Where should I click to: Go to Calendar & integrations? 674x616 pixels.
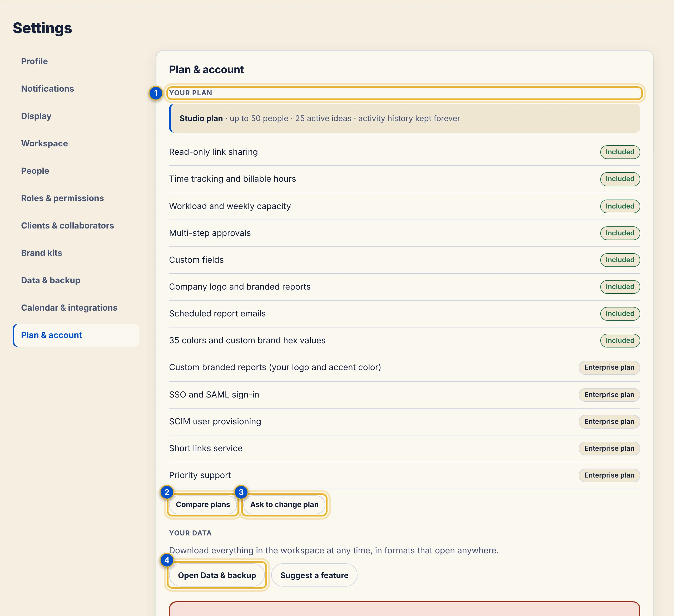click(69, 308)
